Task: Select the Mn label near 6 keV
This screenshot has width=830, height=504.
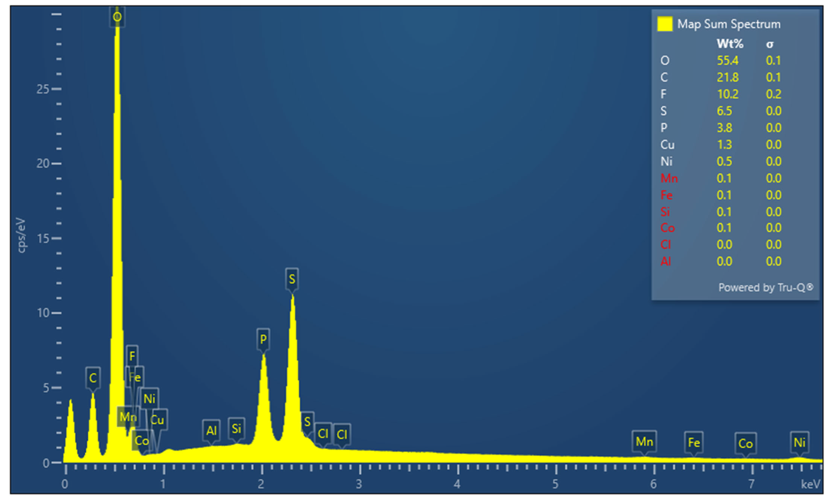Action: coord(644,441)
